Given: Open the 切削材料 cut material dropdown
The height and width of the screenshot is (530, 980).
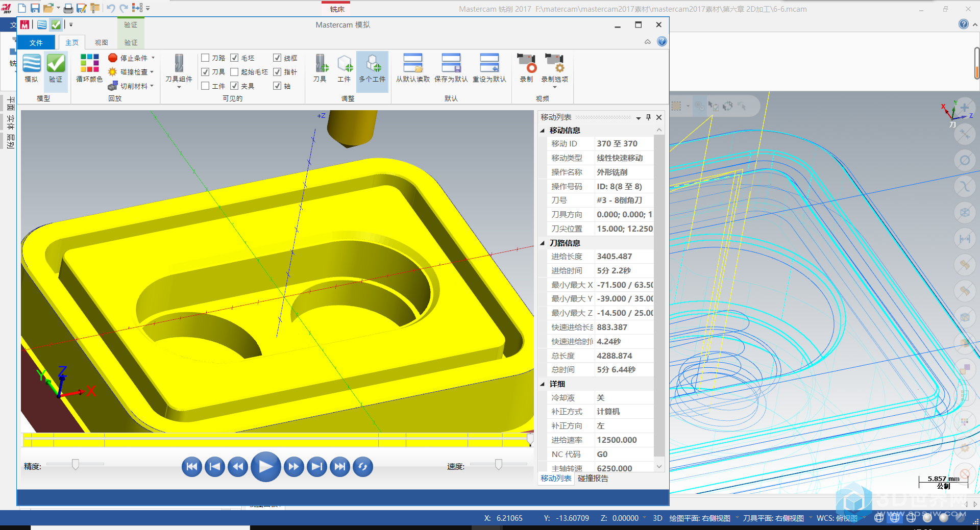Looking at the screenshot, I should pyautogui.click(x=132, y=86).
